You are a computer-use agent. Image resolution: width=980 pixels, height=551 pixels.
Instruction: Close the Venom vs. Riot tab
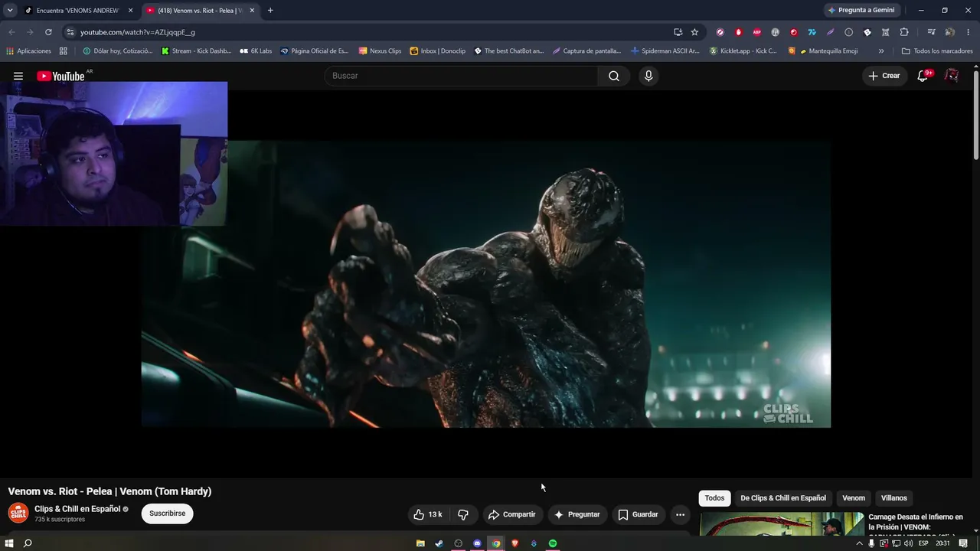tap(252, 11)
